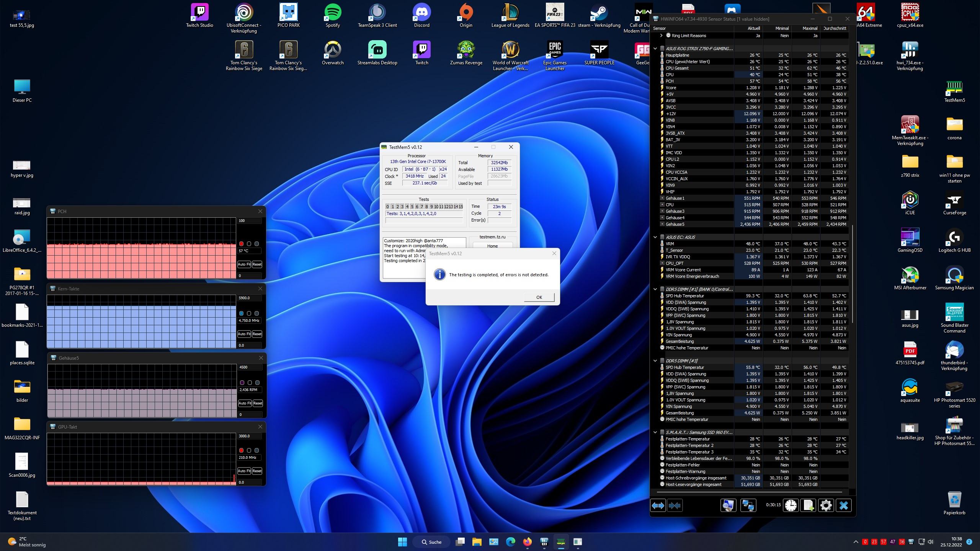This screenshot has width=980, height=551.
Task: Click the blue X close sensors icon
Action: point(843,505)
